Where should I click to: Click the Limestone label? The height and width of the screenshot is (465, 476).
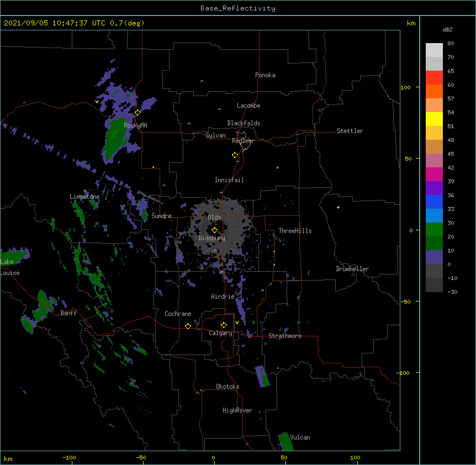[x=84, y=197]
